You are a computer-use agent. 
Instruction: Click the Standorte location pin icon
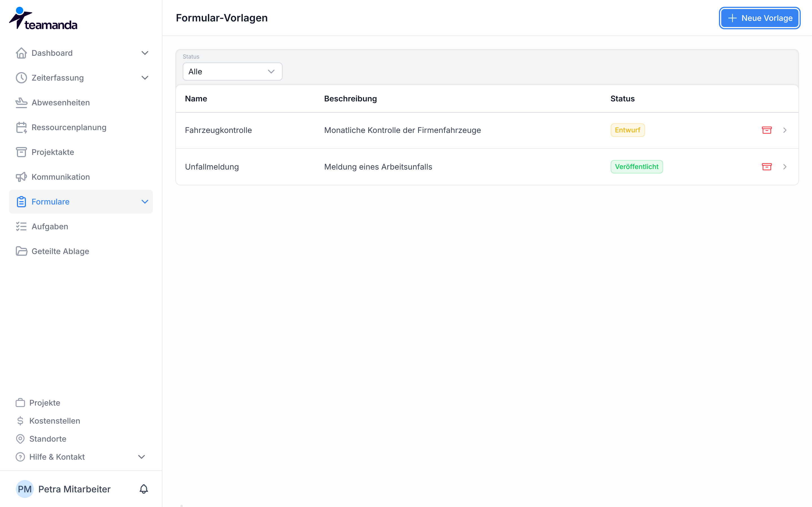coord(20,439)
